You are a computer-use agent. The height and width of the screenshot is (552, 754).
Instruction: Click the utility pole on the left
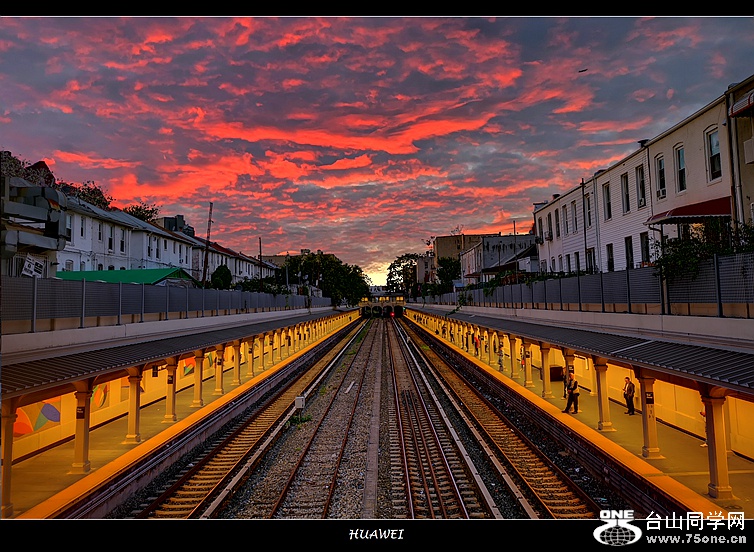coord(207,243)
